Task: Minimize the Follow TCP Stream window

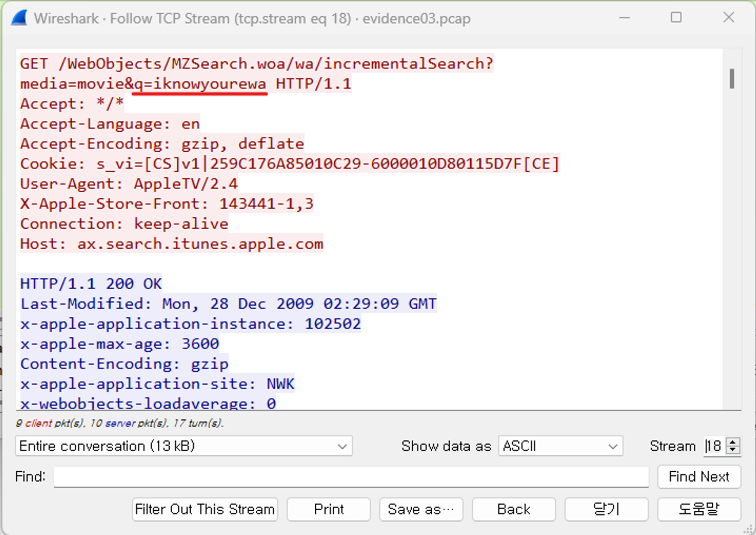Action: (x=625, y=18)
